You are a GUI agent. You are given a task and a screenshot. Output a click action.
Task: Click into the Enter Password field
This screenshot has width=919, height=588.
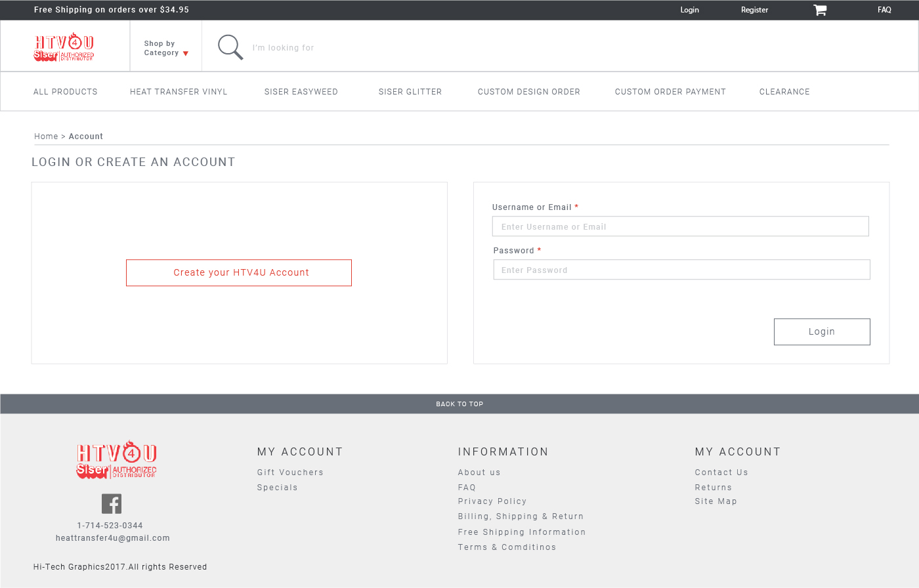pyautogui.click(x=681, y=270)
